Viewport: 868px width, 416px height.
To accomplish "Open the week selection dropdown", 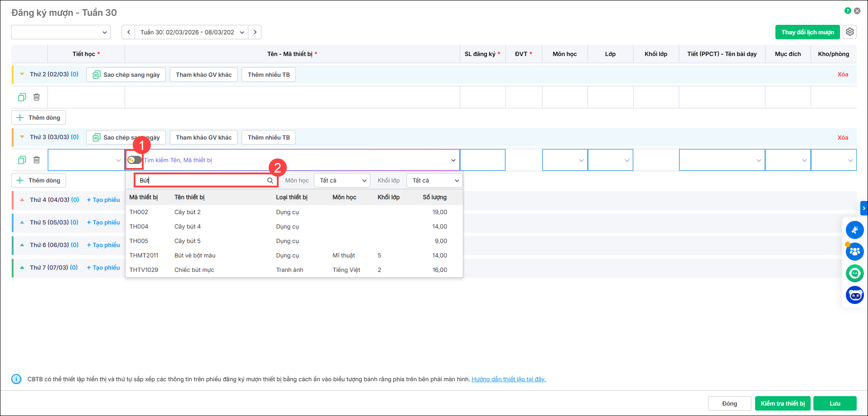I will [x=192, y=32].
